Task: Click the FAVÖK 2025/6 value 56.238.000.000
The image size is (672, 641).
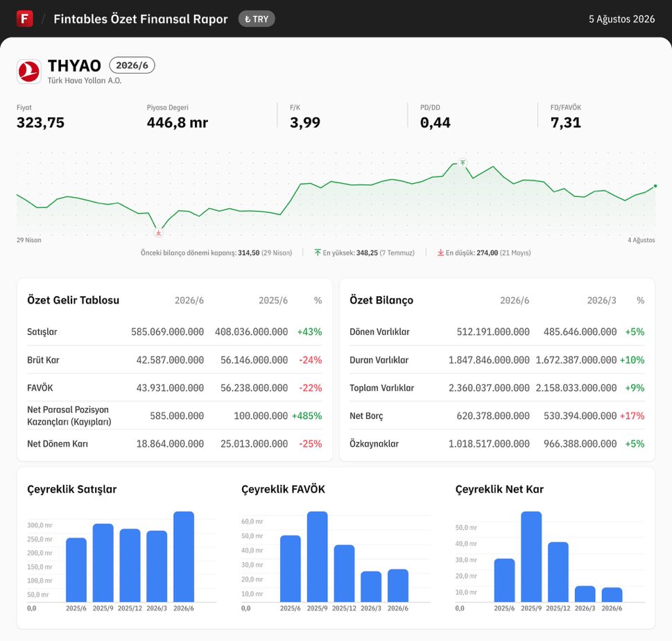Action: point(254,388)
